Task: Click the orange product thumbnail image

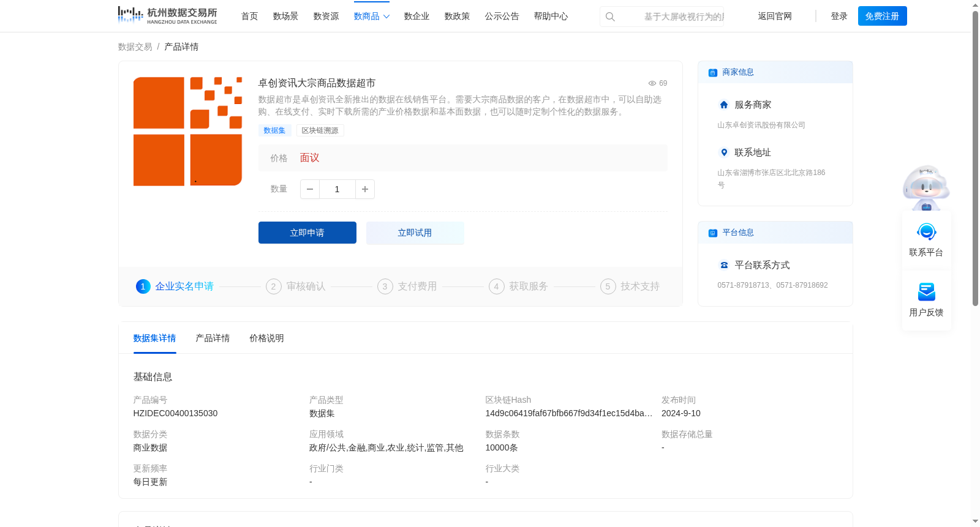Action: click(x=188, y=131)
